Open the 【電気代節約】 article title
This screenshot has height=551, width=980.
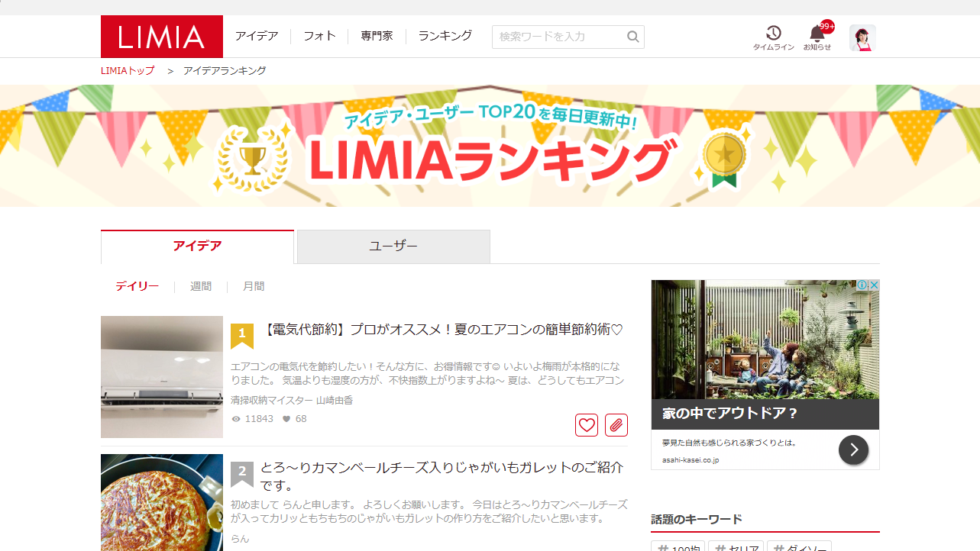pos(442,330)
